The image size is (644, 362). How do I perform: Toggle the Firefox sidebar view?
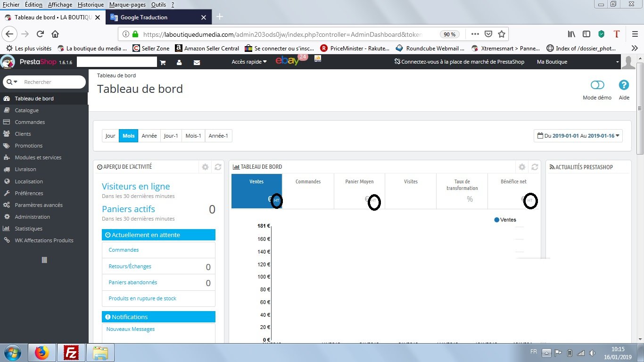[586, 34]
